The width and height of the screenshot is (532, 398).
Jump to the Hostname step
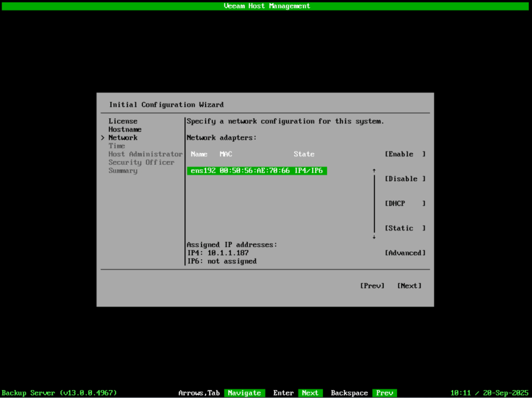[x=125, y=129]
